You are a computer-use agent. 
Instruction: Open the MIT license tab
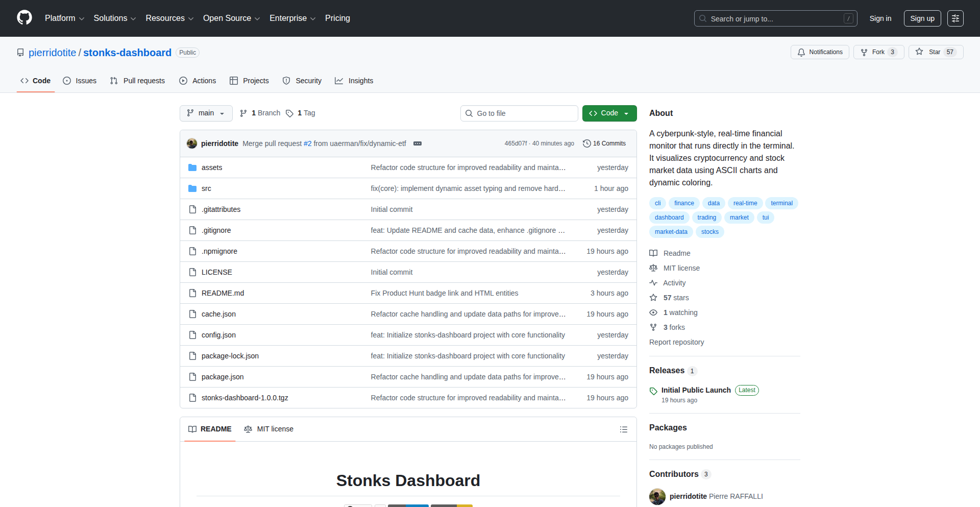(x=269, y=429)
